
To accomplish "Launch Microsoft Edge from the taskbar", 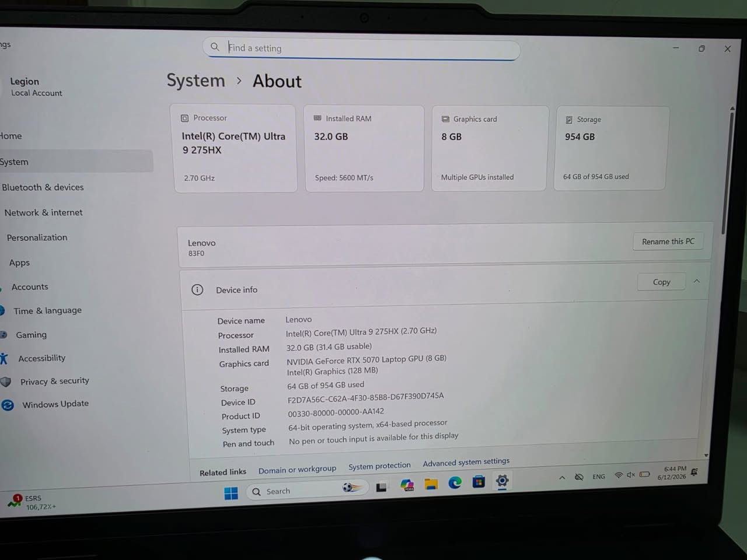I will pos(455,482).
